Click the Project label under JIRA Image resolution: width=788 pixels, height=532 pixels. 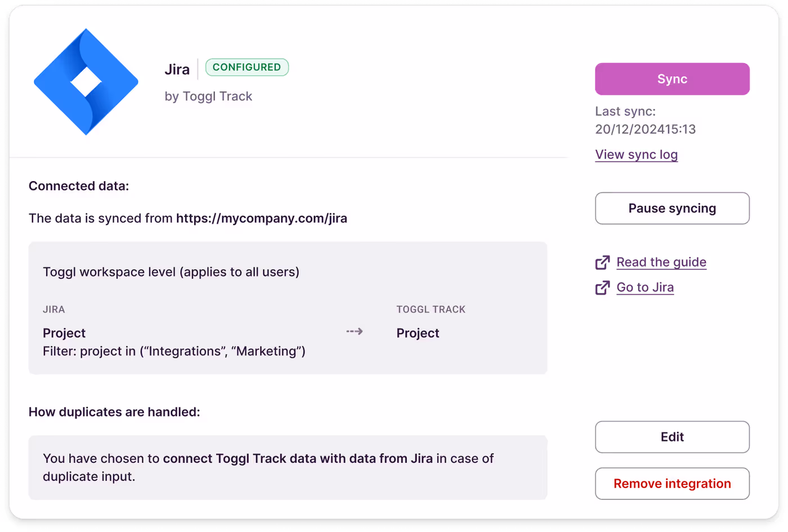pos(64,333)
